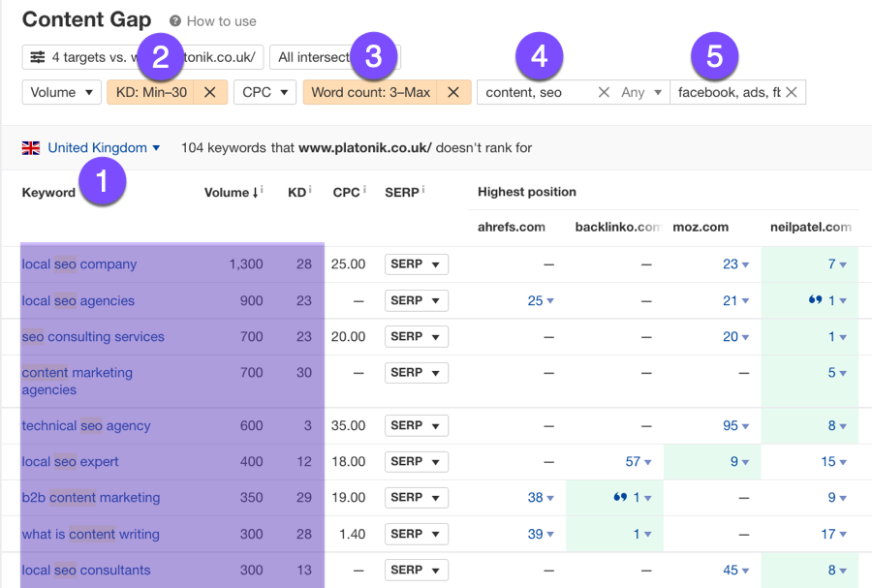The image size is (872, 588).
Task: Remove the KD Min–30 filter
Action: click(x=210, y=92)
